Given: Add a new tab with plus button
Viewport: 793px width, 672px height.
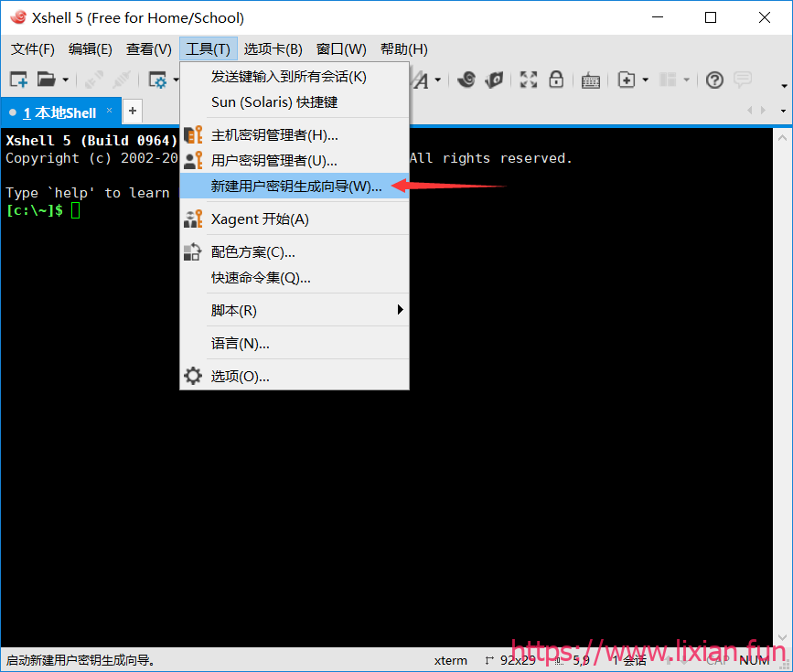Looking at the screenshot, I should (133, 111).
